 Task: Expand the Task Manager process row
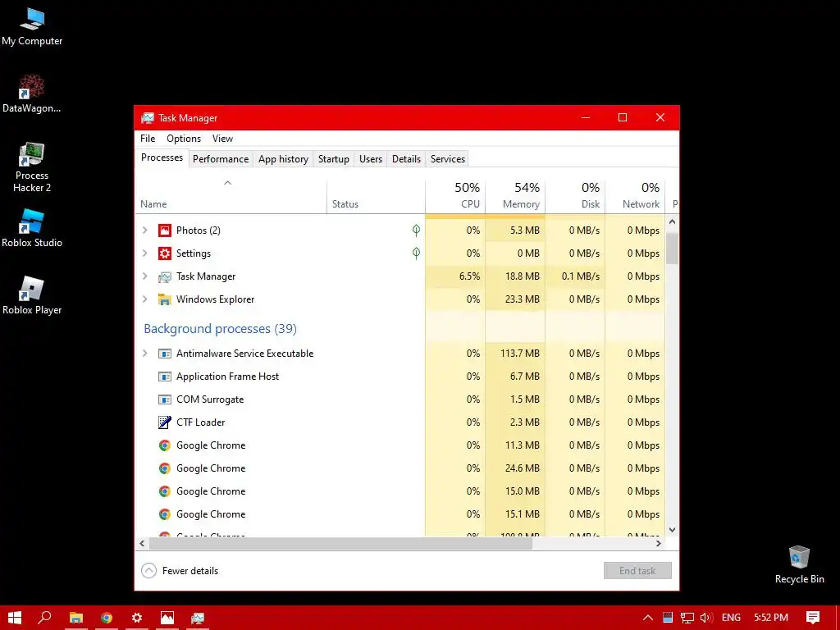point(144,276)
